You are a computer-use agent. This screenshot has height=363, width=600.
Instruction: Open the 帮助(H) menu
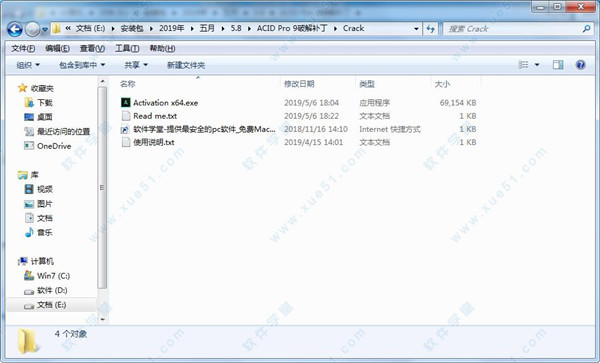tap(162, 49)
